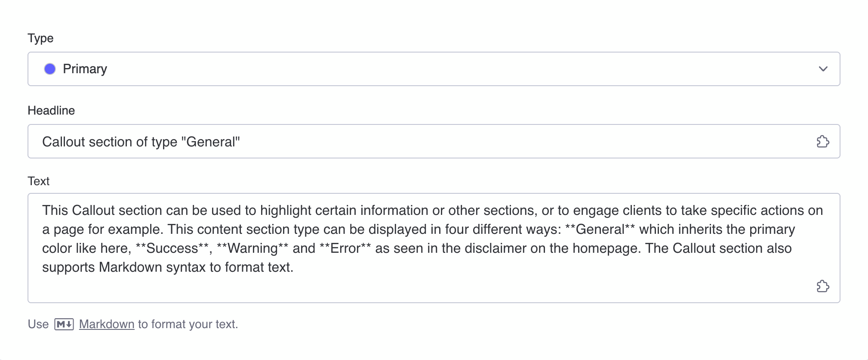Click the "Text" field label
The width and height of the screenshot is (868, 360).
(38, 181)
